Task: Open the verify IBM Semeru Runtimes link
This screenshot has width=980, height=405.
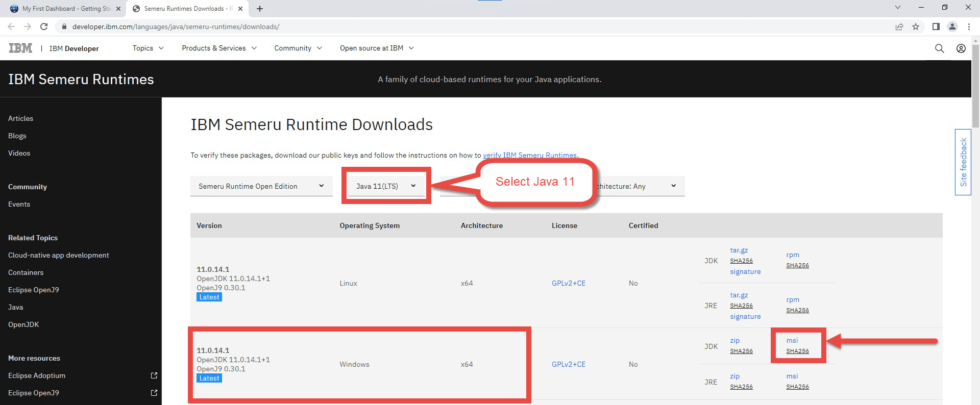Action: pyautogui.click(x=530, y=155)
